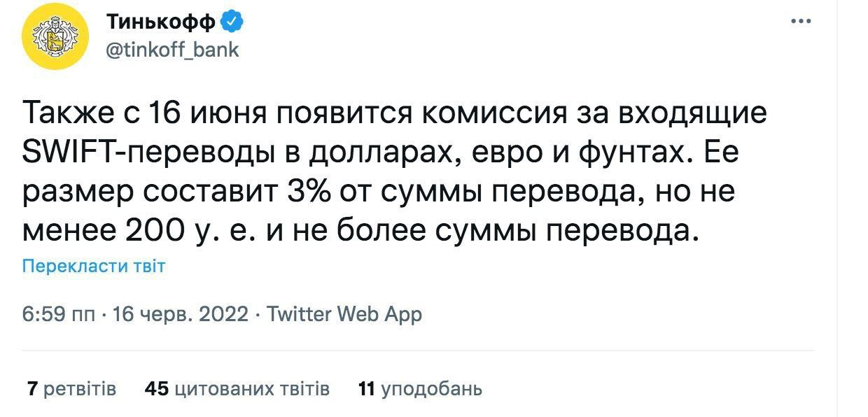
Task: Open the Тинькофф display name profile link
Action: tap(161, 22)
